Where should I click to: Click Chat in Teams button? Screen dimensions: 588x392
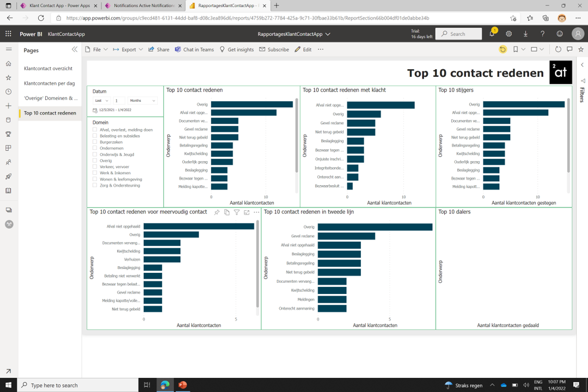click(194, 50)
